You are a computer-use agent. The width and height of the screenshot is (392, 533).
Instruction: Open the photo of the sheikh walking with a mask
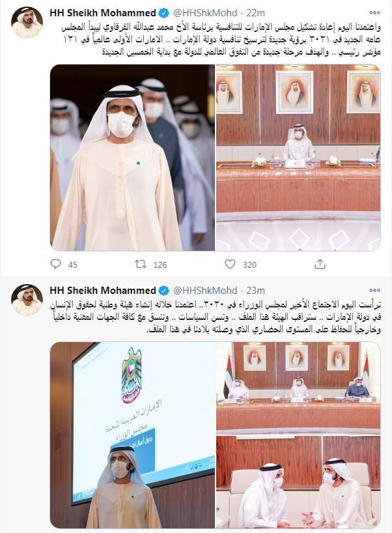pyautogui.click(x=132, y=158)
